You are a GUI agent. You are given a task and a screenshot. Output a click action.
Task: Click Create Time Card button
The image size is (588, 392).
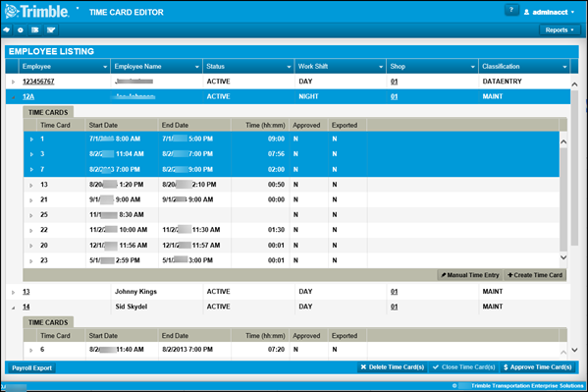(535, 275)
